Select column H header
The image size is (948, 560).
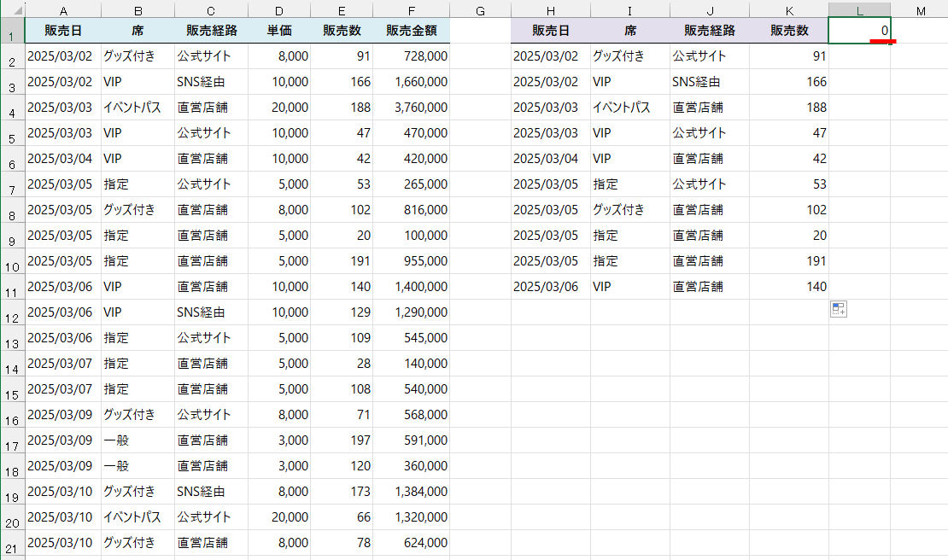(x=551, y=10)
